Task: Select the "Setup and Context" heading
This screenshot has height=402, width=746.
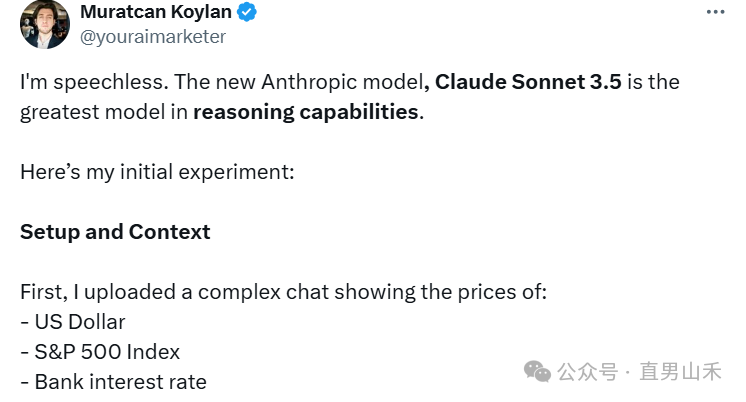Action: (115, 232)
